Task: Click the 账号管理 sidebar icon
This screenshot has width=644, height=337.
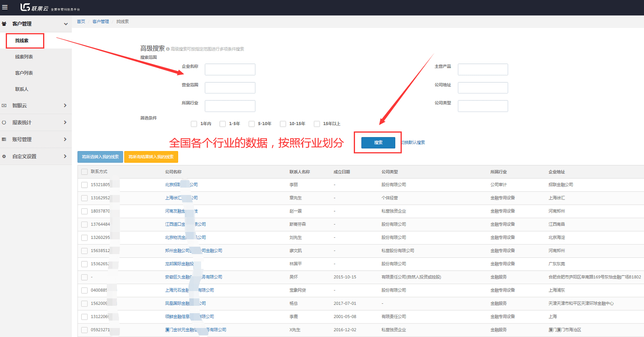Action: tap(4, 140)
